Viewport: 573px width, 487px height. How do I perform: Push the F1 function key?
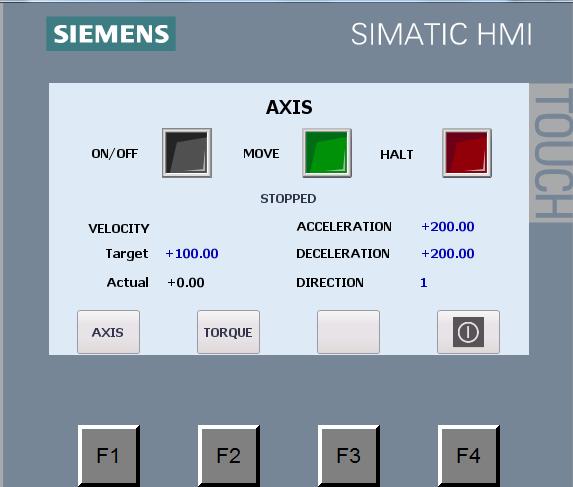(x=109, y=456)
